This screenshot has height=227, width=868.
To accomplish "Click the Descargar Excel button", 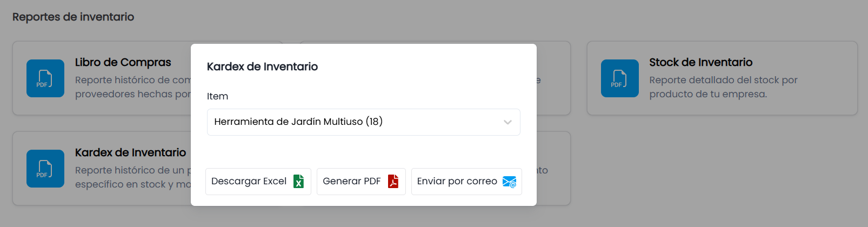I will [258, 182].
